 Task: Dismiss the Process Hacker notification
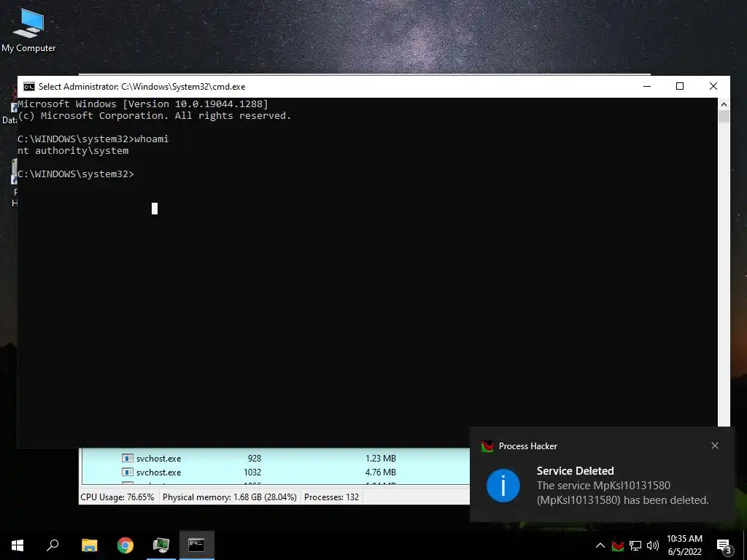pyautogui.click(x=715, y=446)
